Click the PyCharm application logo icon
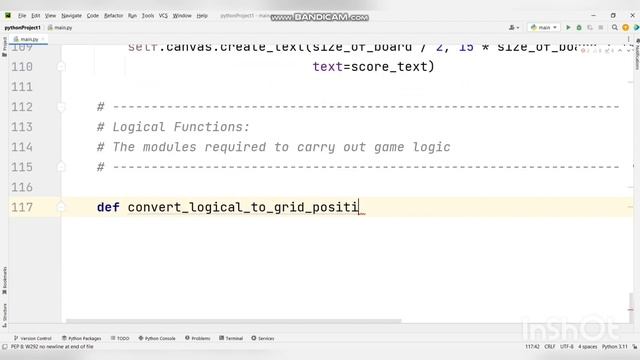640x360 pixels. pos(8,16)
